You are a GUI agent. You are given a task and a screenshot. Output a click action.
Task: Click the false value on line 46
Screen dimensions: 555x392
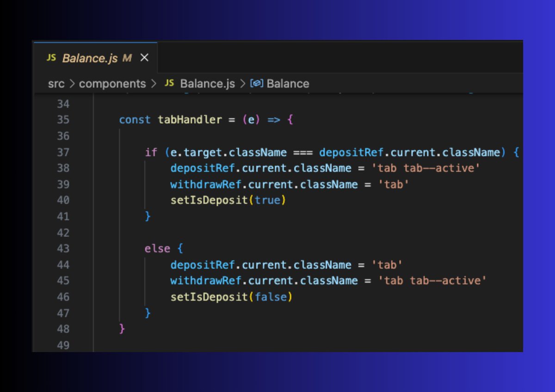coord(271,297)
